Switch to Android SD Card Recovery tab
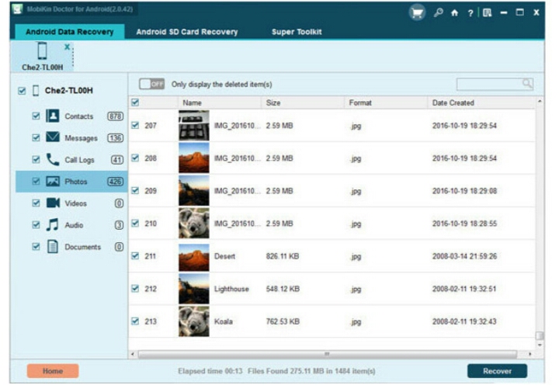 click(x=186, y=32)
